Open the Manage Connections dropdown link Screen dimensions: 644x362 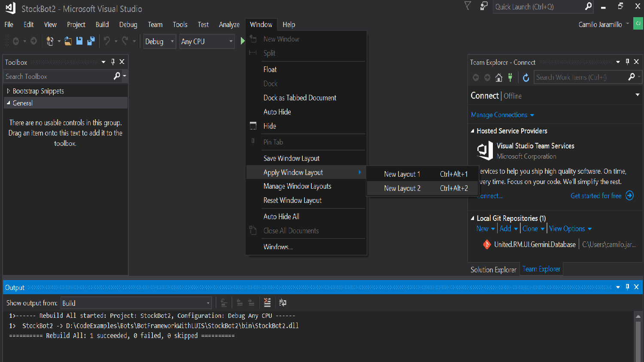[502, 115]
